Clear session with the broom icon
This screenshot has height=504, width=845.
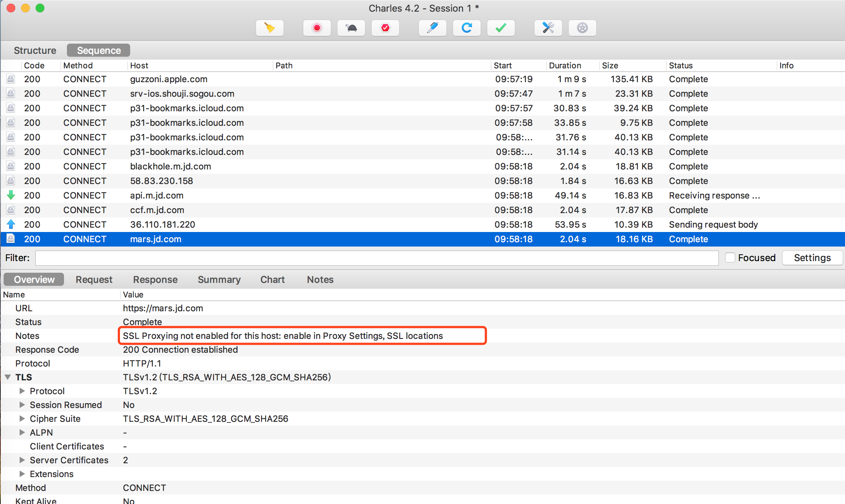[269, 28]
